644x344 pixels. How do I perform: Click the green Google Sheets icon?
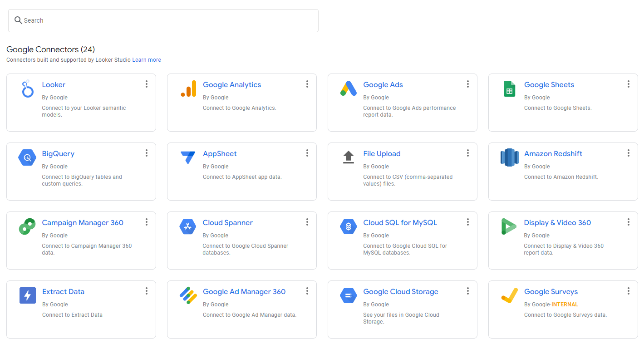tap(509, 88)
